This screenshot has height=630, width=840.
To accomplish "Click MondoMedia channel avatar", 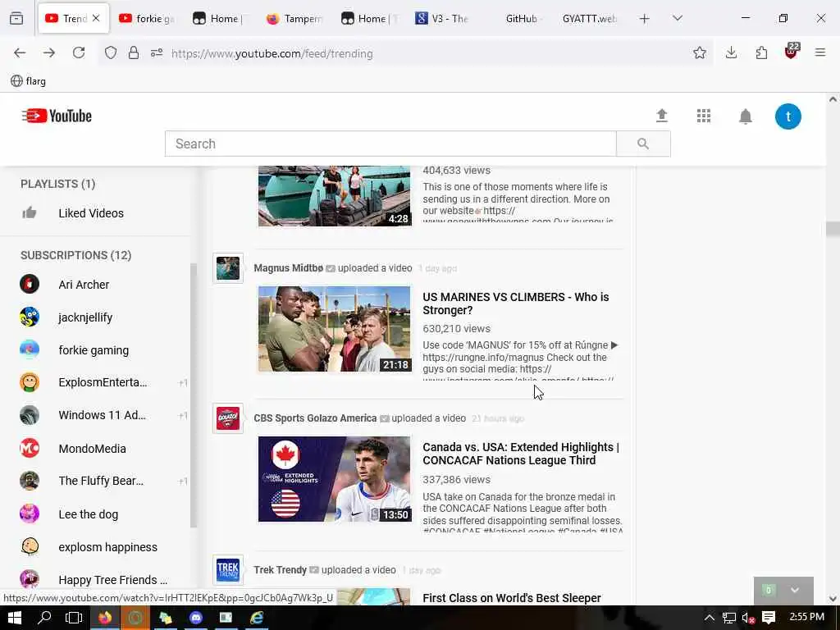I will click(x=30, y=448).
